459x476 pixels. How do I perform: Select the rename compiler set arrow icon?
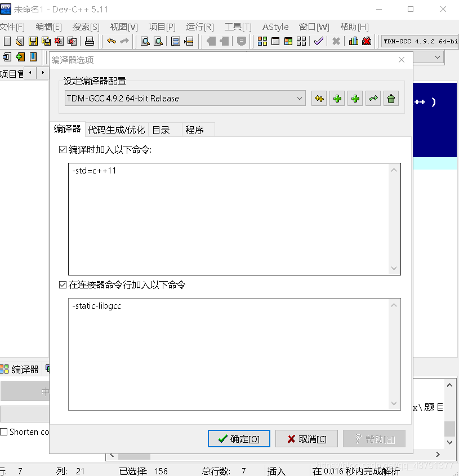373,98
